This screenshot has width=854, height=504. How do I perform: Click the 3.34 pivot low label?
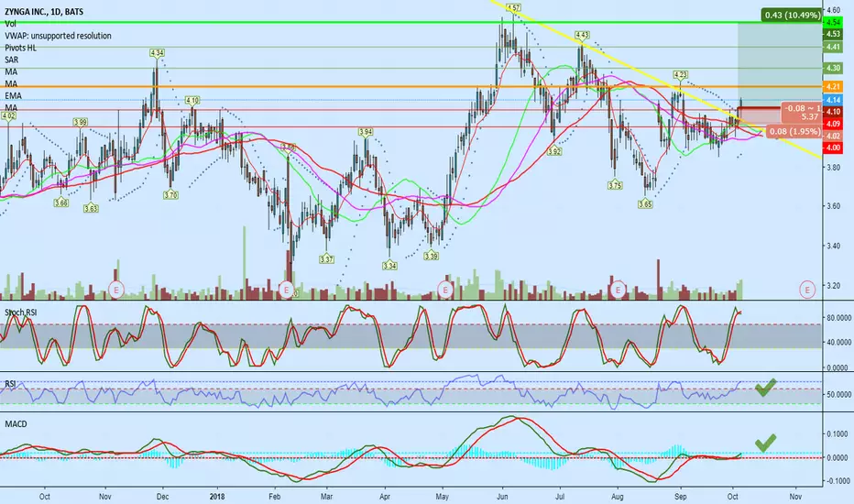point(389,266)
